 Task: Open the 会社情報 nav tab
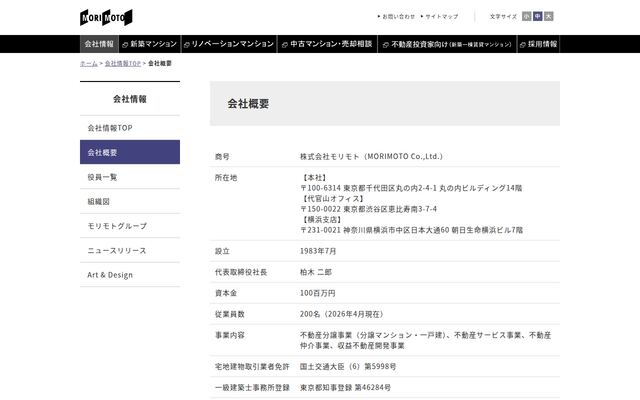[99, 44]
